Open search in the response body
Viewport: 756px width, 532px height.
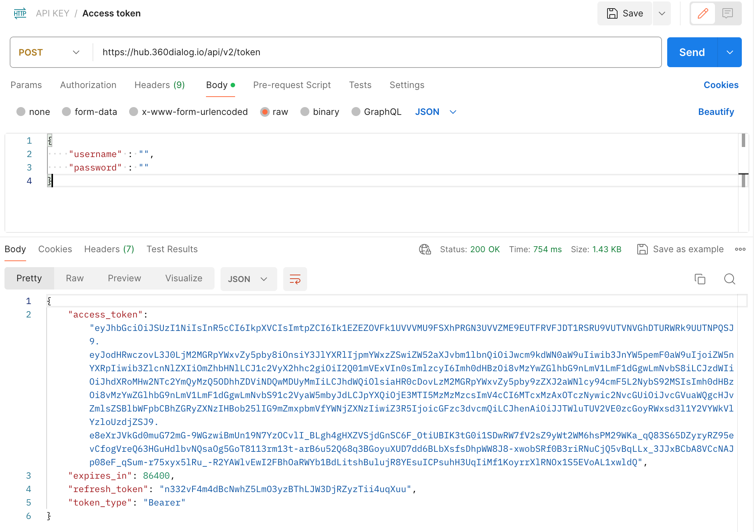coord(730,279)
